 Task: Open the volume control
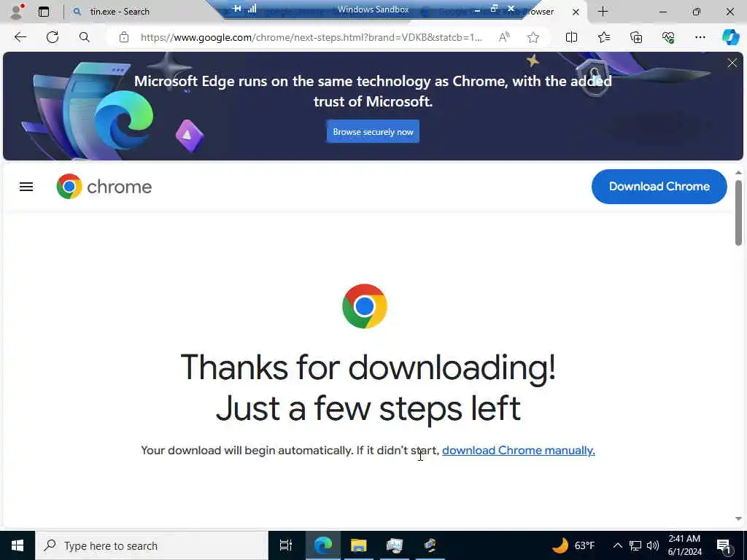[653, 545]
